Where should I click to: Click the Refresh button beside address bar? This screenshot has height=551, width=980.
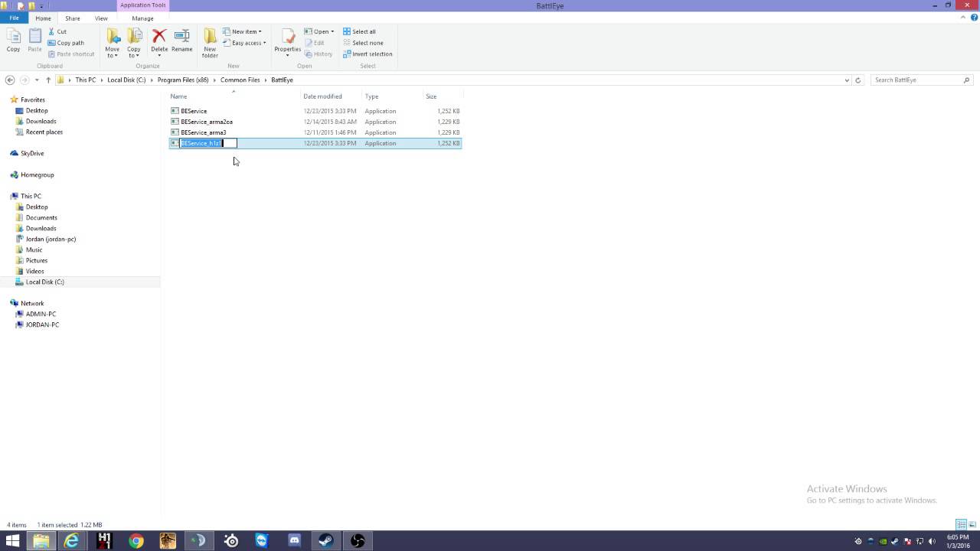point(857,80)
